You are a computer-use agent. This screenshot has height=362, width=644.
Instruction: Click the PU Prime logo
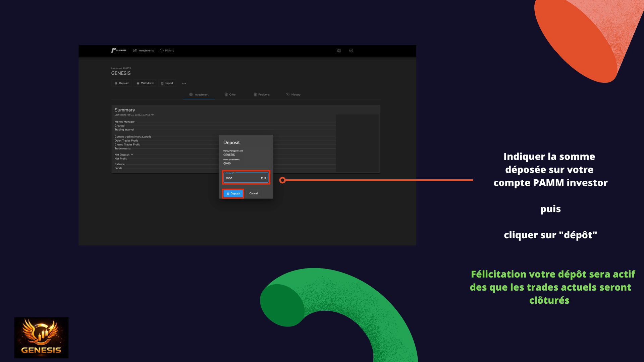pos(119,51)
